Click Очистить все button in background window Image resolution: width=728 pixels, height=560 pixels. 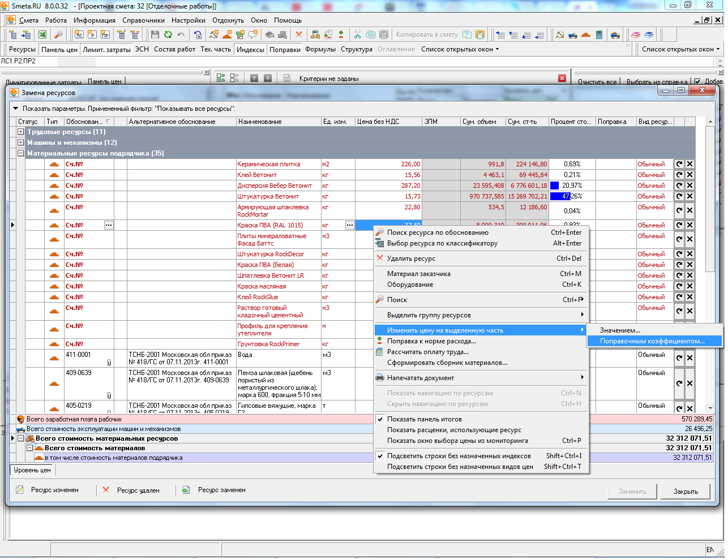597,82
